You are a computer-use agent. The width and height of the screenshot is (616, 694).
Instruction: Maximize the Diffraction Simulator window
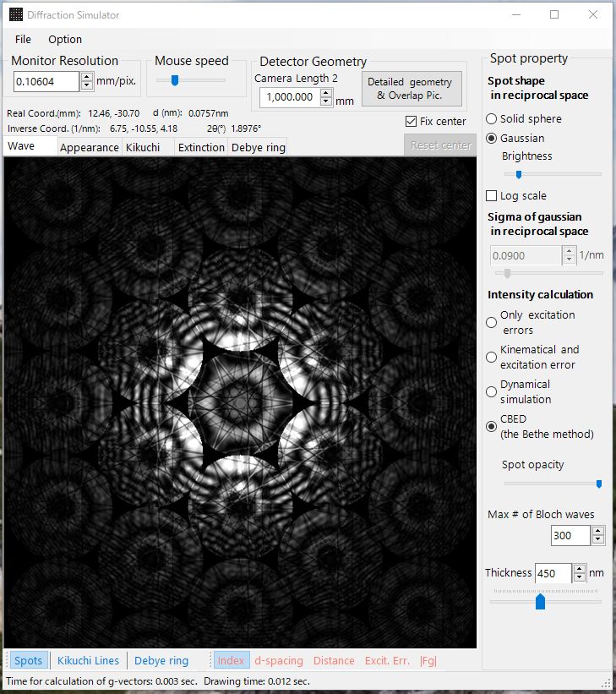pos(554,14)
